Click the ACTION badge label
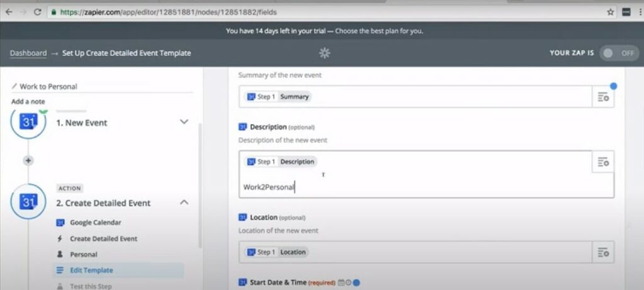Viewport: 644px width, 290px height. point(69,188)
